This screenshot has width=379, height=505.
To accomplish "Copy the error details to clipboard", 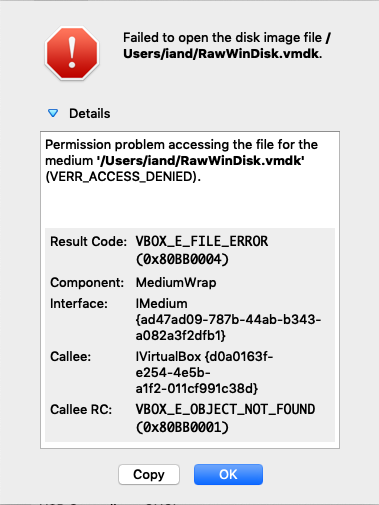I will click(149, 474).
